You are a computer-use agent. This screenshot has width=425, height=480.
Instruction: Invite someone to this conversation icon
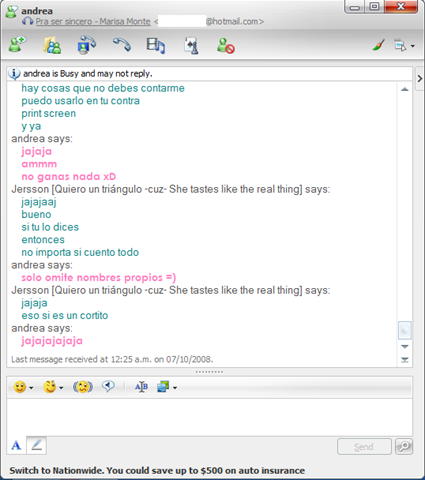17,45
